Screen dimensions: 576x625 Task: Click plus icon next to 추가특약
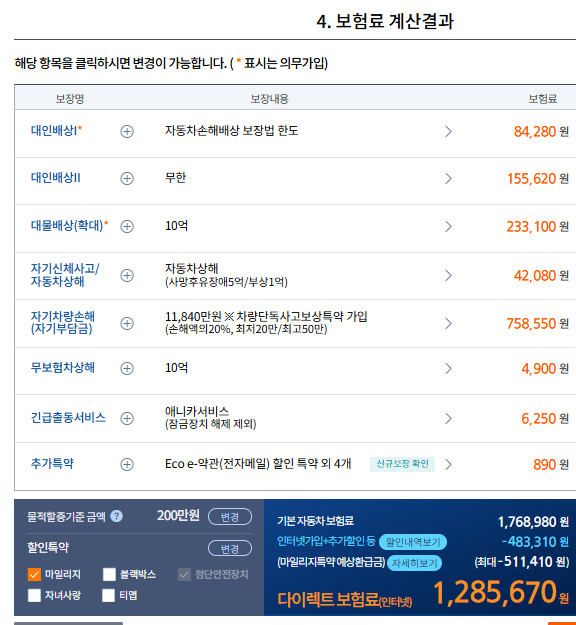pyautogui.click(x=127, y=464)
